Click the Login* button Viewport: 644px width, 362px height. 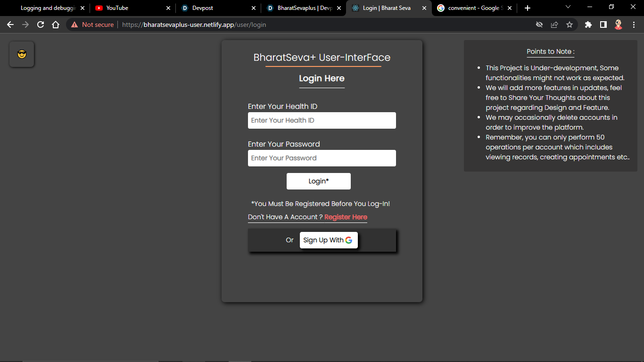coord(319,181)
